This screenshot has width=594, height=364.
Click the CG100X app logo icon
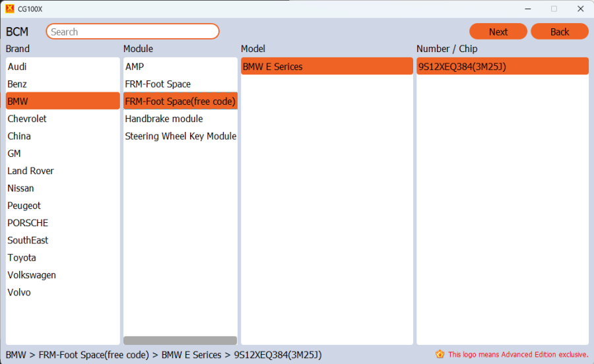9,9
